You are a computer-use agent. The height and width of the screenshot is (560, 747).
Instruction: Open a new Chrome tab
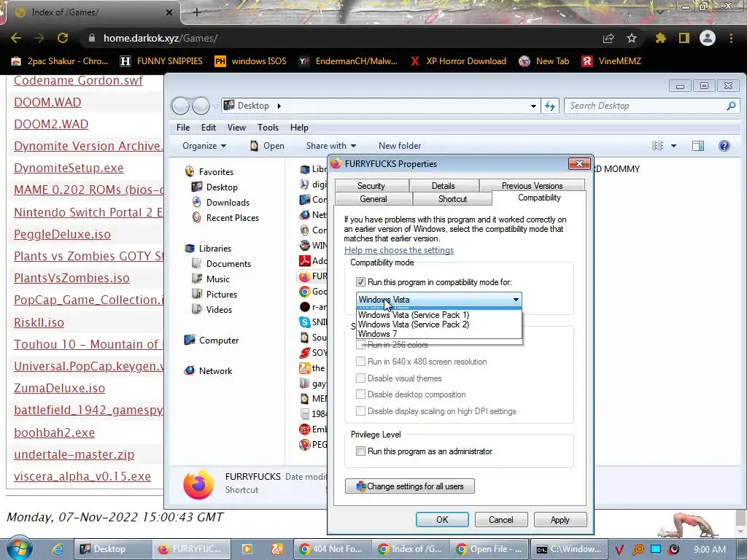tap(197, 12)
